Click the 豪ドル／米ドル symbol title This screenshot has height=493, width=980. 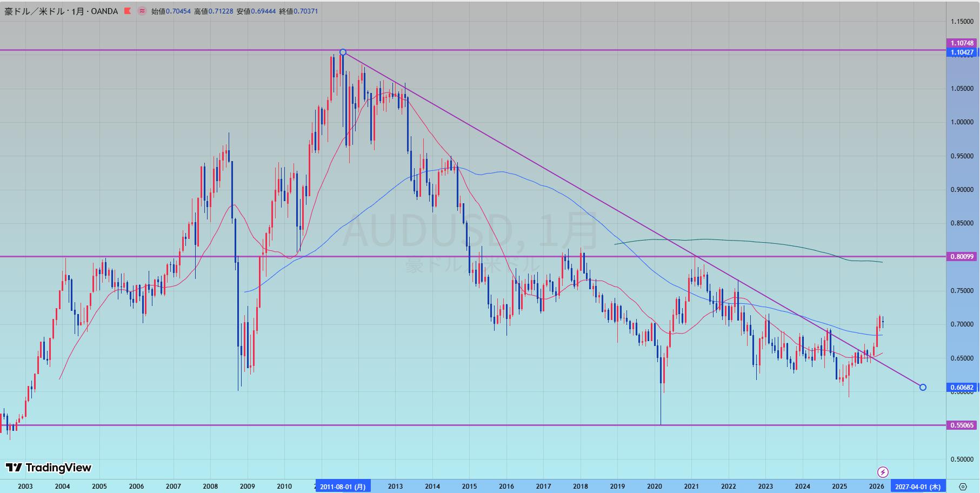pyautogui.click(x=41, y=11)
